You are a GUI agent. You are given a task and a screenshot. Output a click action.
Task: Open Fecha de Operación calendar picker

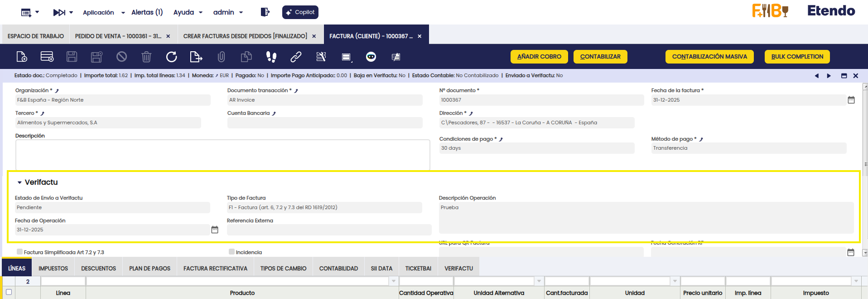click(x=215, y=230)
